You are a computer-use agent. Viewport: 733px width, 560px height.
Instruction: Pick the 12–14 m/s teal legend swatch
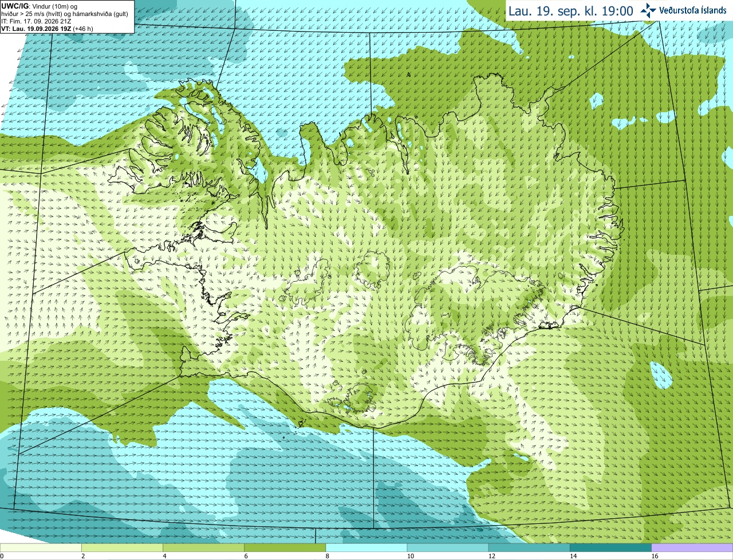click(x=529, y=547)
